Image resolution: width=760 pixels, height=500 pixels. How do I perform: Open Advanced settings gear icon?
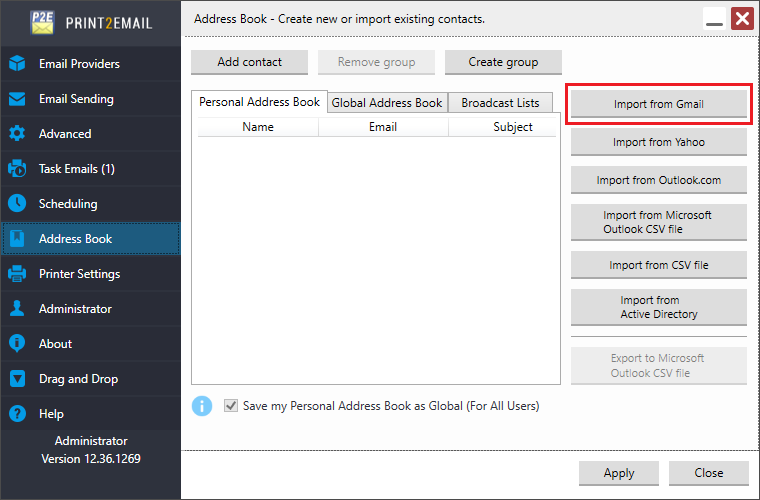pos(17,134)
